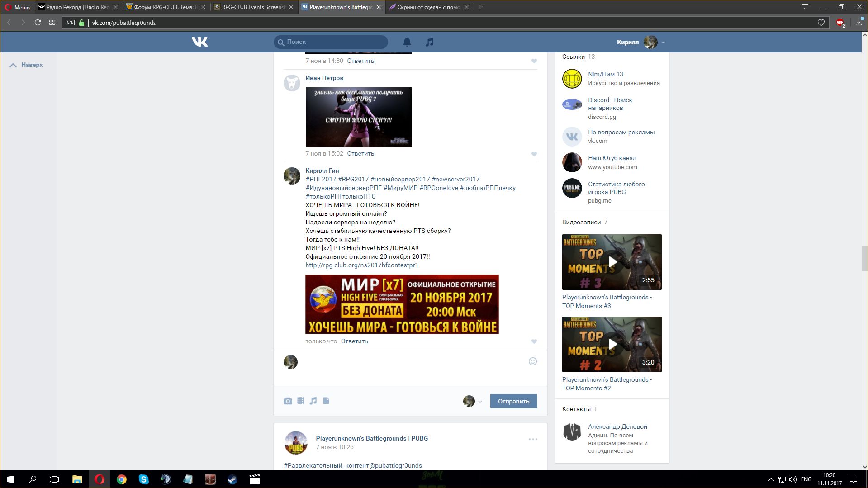Screen dimensions: 868x488
Task: Open Steam from the taskbar
Action: coord(232,479)
